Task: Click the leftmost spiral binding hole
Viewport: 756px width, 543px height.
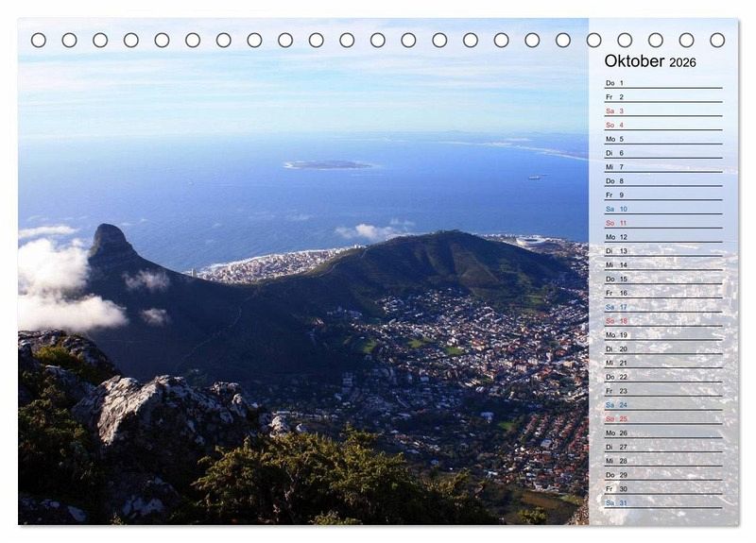Action: (39, 40)
